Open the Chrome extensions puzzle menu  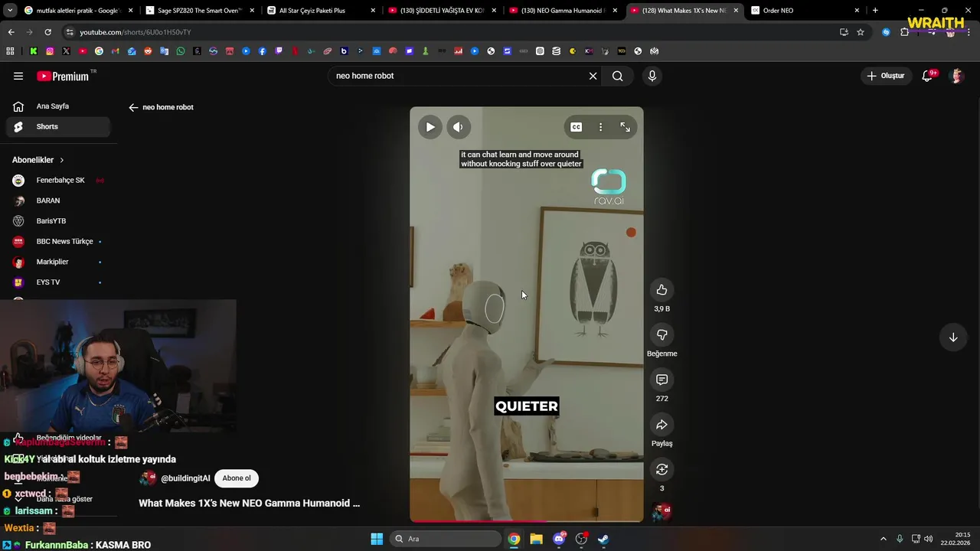tap(904, 32)
